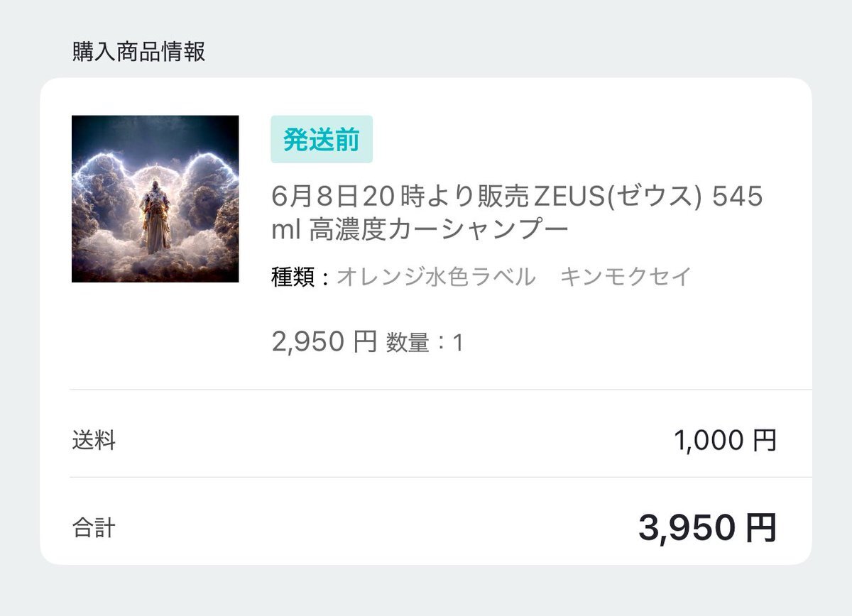Select the 3,950 円 total amount
Screen dimensions: 852x616
click(707, 527)
